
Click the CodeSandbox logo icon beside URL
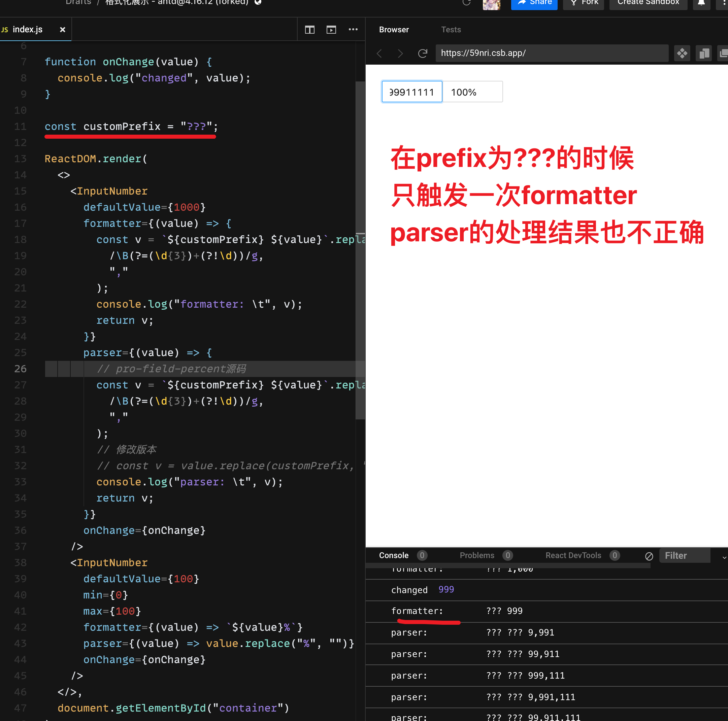tap(682, 53)
